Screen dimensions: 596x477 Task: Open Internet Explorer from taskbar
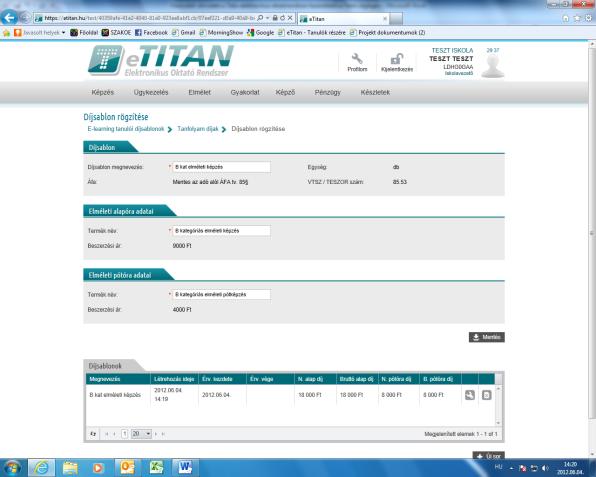[x=41, y=467]
